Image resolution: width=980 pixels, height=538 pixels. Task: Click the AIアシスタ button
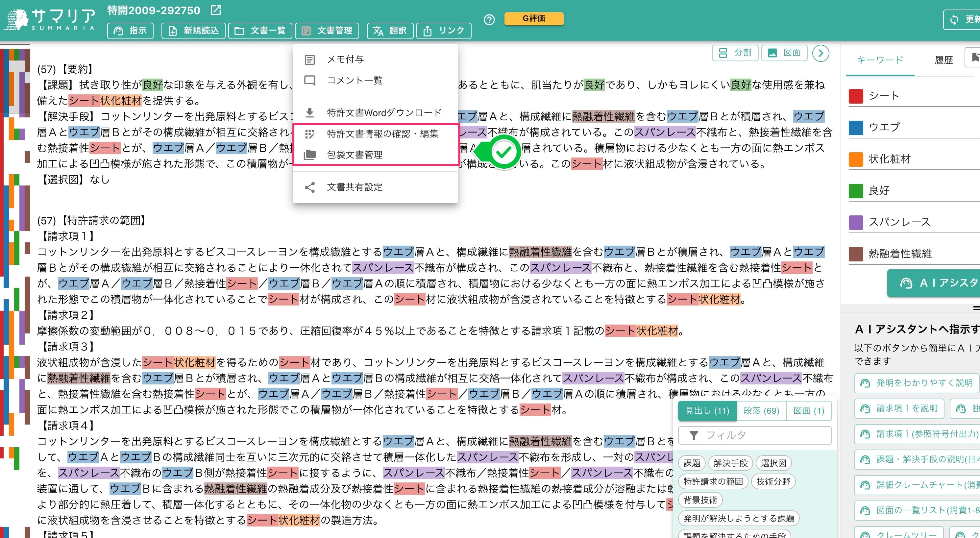[934, 283]
